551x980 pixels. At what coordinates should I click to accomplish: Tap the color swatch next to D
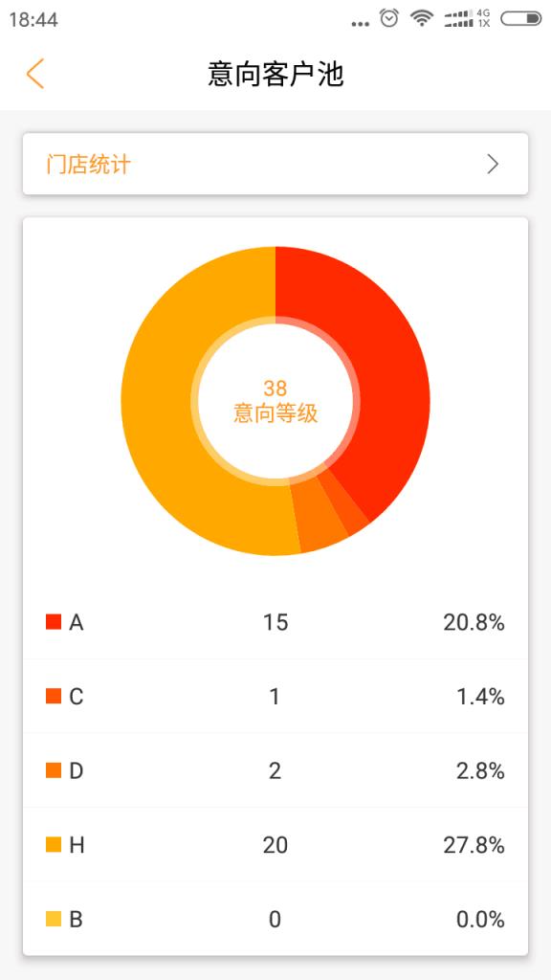pyautogui.click(x=55, y=770)
